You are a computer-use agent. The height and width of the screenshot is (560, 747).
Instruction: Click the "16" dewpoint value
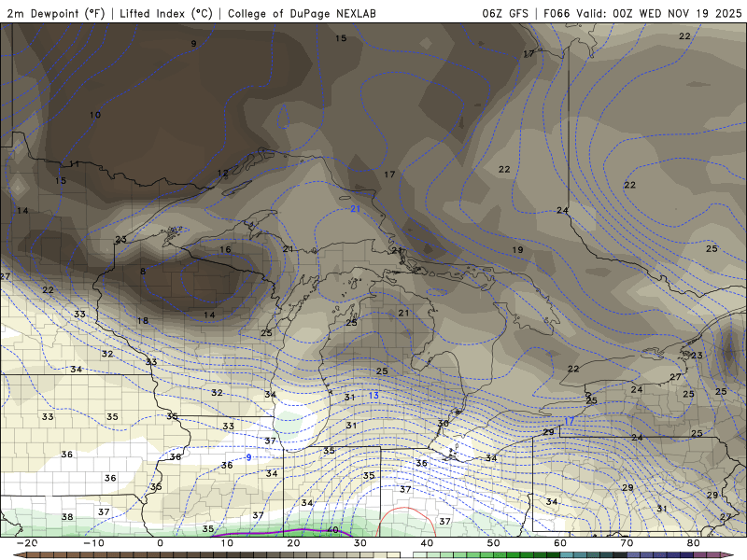tap(225, 249)
